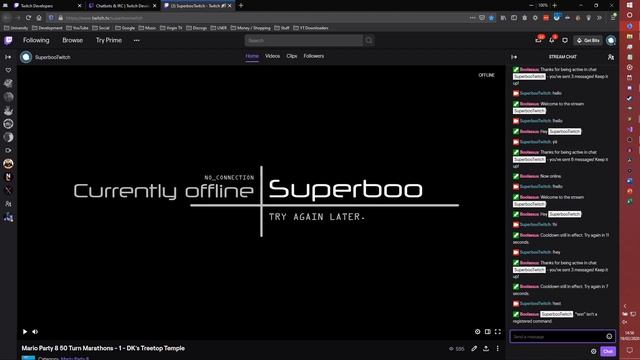Click the site padlock security icon

(60, 18)
